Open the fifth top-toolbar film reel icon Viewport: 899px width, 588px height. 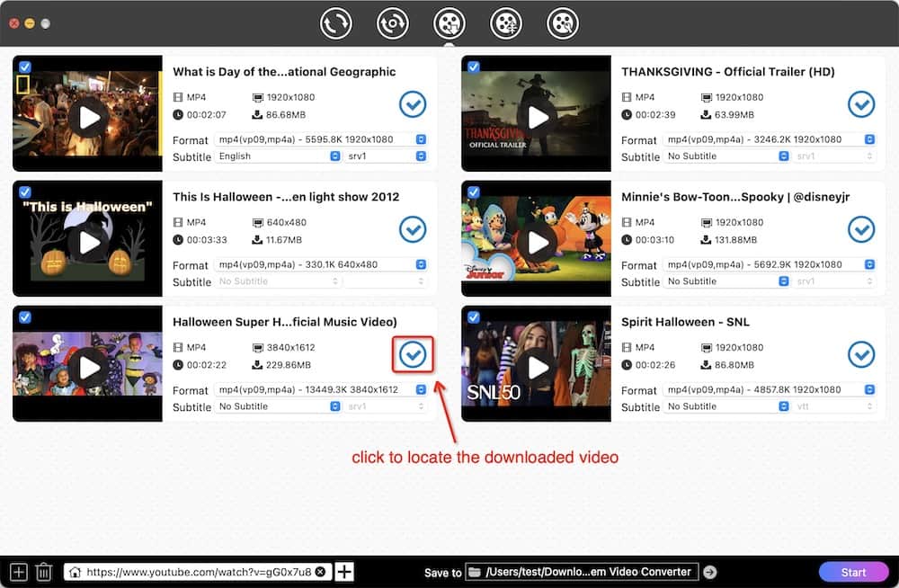563,23
